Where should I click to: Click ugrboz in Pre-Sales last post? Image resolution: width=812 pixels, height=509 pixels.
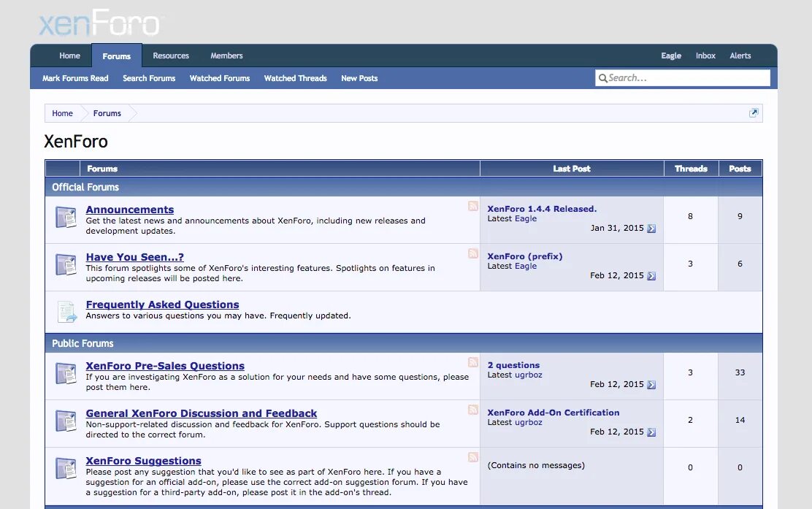(528, 375)
